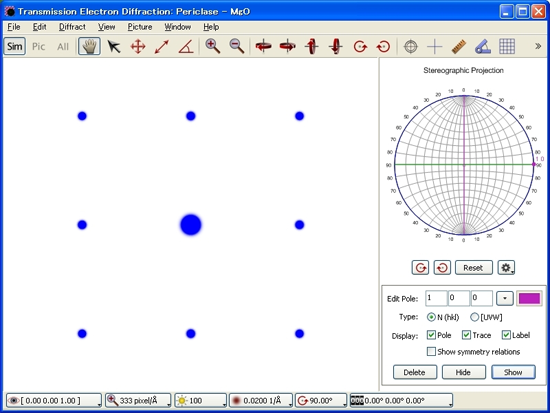
Task: Expand the toolbar overflow chevron
Action: point(538,46)
